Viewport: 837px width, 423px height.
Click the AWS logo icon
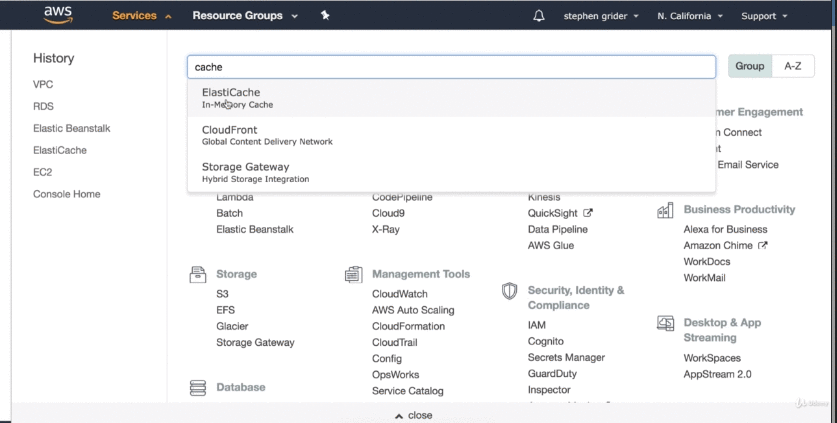[59, 15]
